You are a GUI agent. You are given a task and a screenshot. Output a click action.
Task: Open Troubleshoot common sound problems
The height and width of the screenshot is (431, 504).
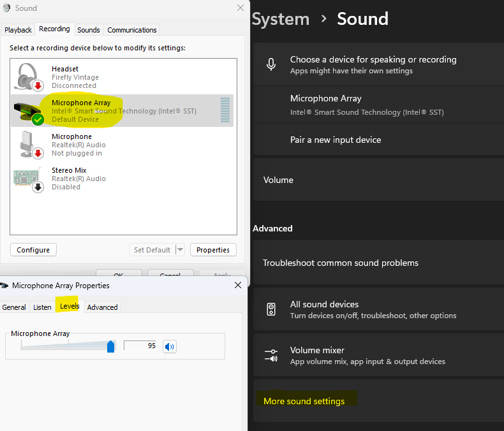pos(341,263)
